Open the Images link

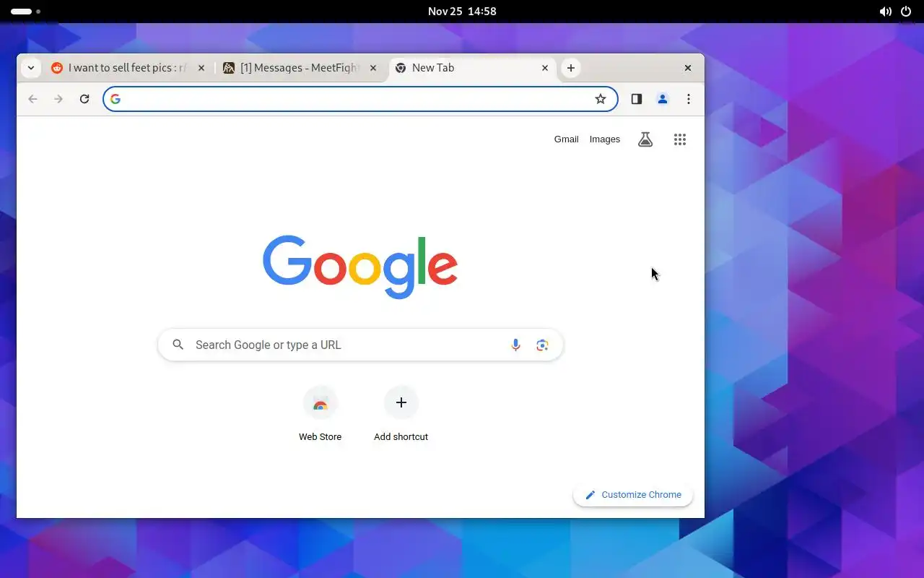(x=605, y=139)
